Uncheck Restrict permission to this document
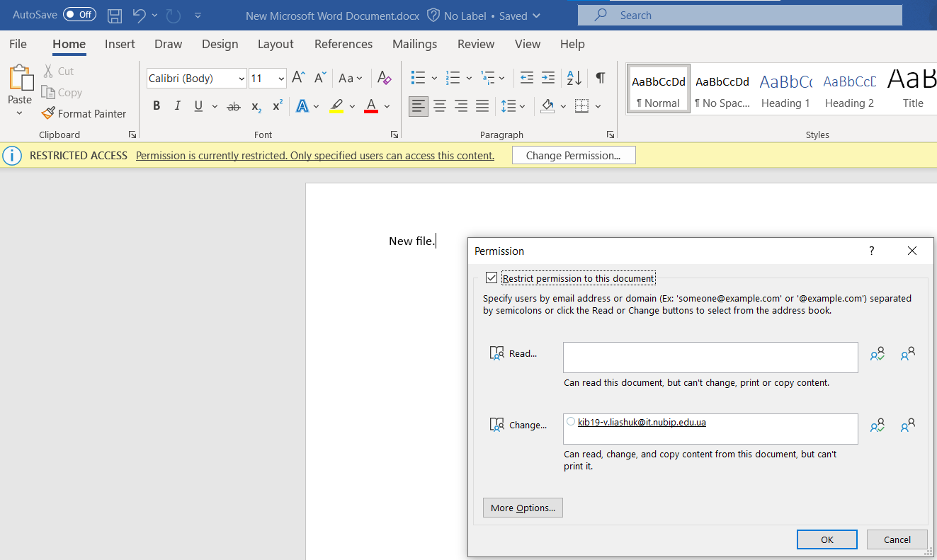The height and width of the screenshot is (560, 937). 492,278
